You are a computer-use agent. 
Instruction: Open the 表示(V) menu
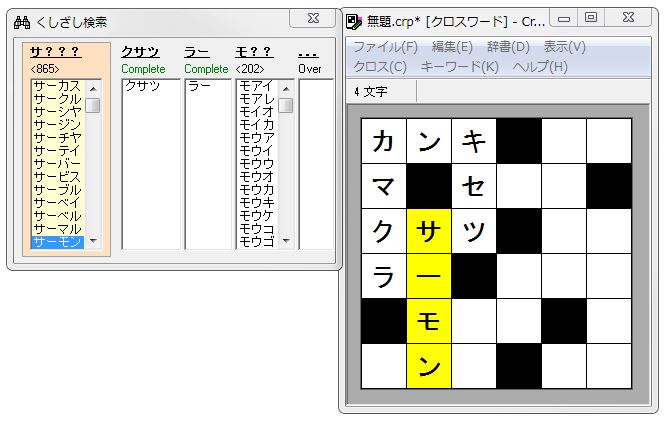click(564, 47)
